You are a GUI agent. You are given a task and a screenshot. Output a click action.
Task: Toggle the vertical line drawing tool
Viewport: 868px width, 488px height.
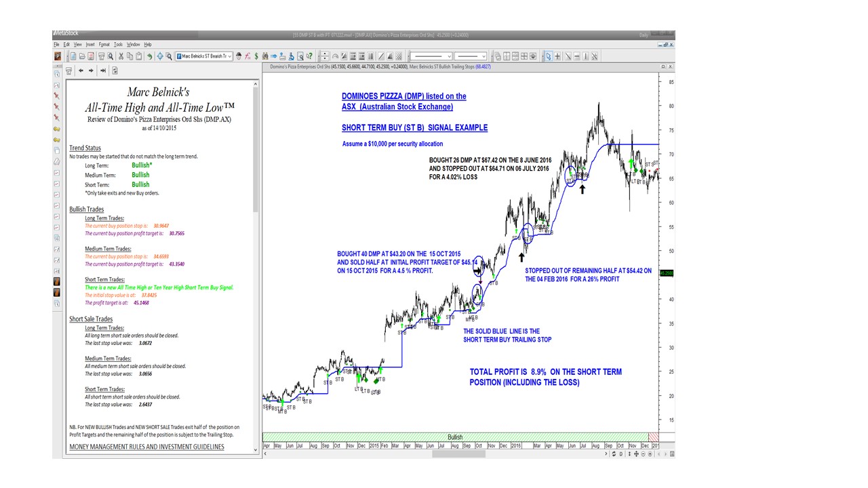click(x=585, y=56)
